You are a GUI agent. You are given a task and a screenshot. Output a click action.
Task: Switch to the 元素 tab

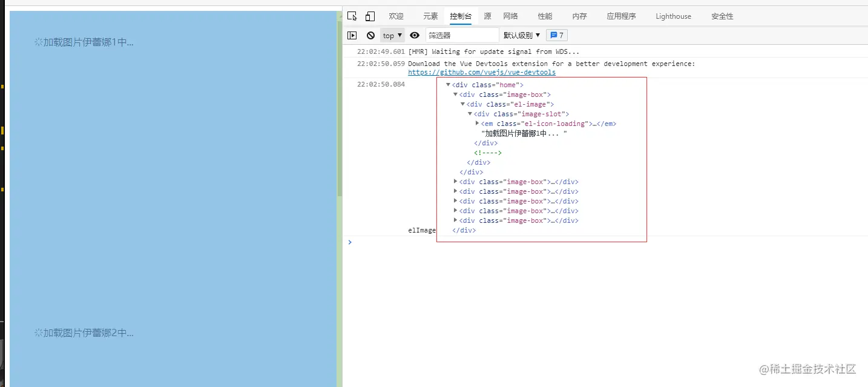[x=430, y=16]
